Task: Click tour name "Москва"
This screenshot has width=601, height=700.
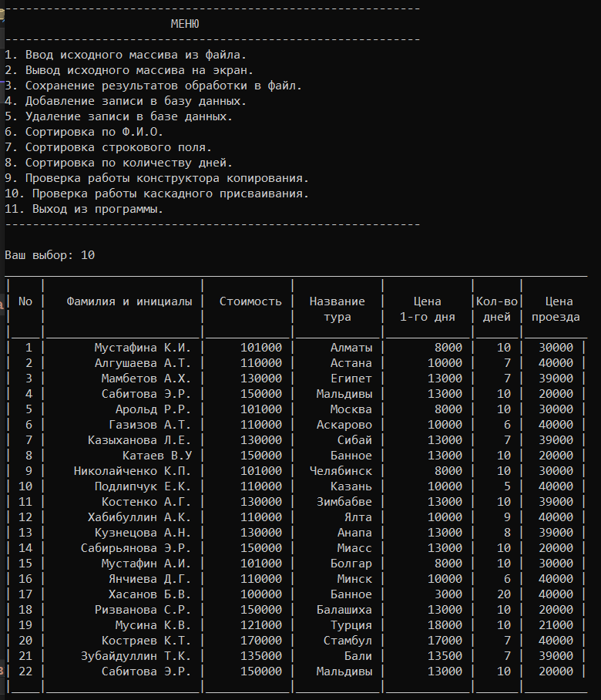Action: [351, 409]
